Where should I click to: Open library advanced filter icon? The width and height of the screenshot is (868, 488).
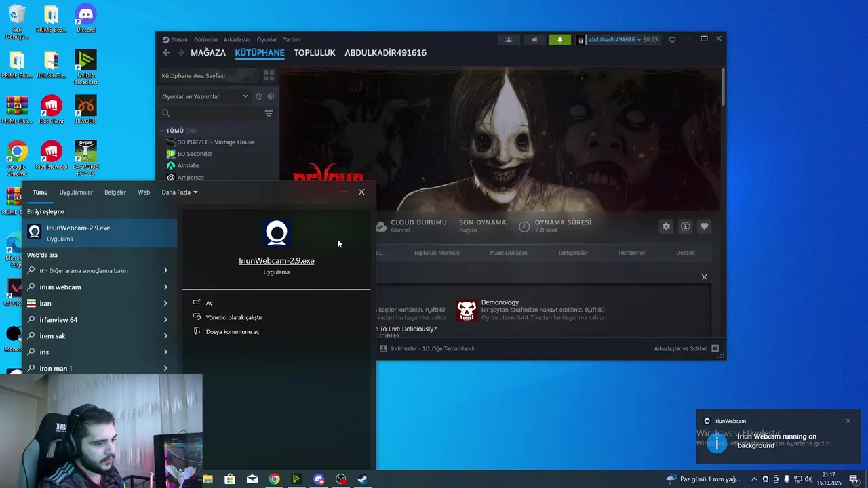coord(269,113)
